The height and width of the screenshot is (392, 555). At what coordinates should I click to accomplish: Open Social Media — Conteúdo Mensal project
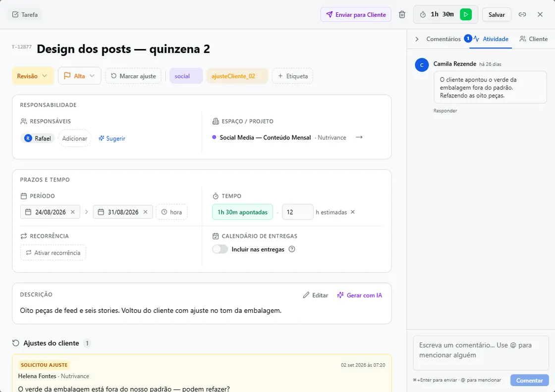click(265, 137)
